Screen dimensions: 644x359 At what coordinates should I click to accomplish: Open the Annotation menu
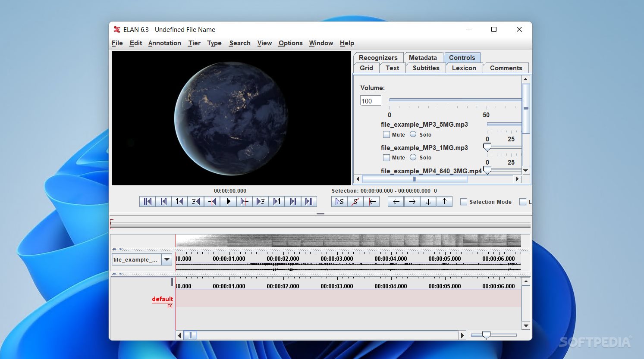point(164,43)
